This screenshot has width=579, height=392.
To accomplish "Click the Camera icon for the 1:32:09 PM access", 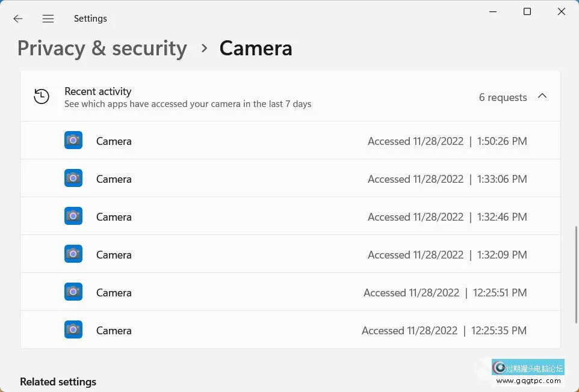I will pyautogui.click(x=73, y=254).
